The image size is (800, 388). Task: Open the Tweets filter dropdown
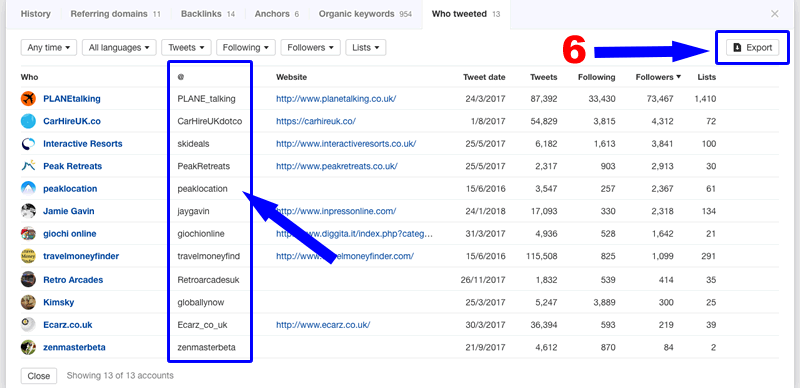[x=186, y=47]
